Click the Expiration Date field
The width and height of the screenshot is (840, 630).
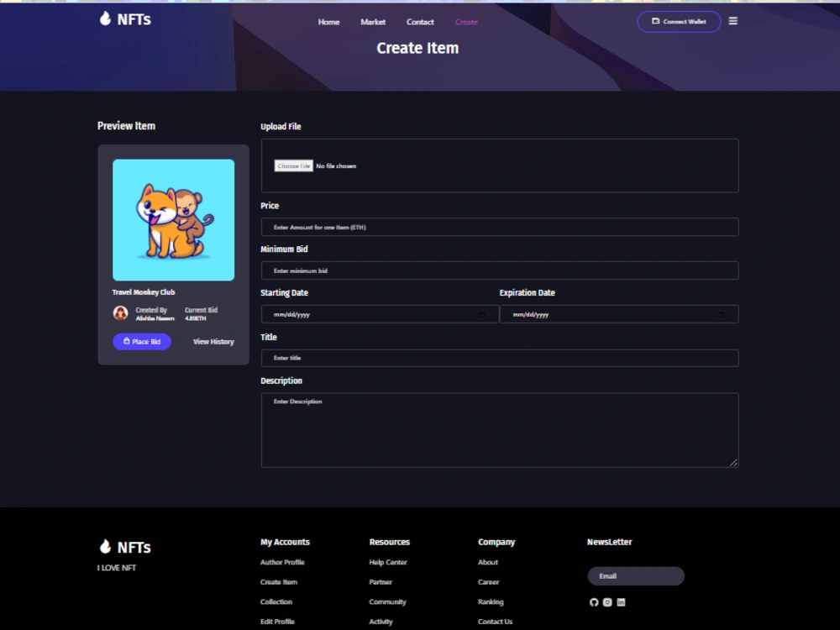(x=619, y=314)
